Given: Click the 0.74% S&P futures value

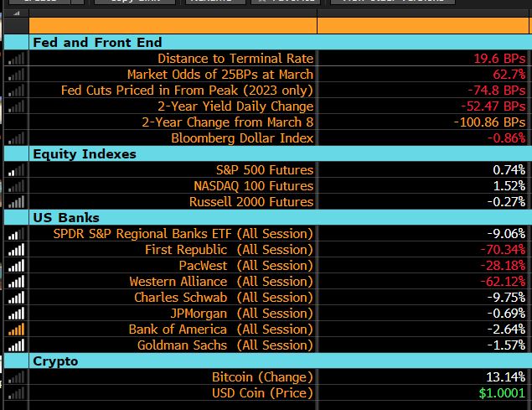Looking at the screenshot, I should (x=509, y=170).
